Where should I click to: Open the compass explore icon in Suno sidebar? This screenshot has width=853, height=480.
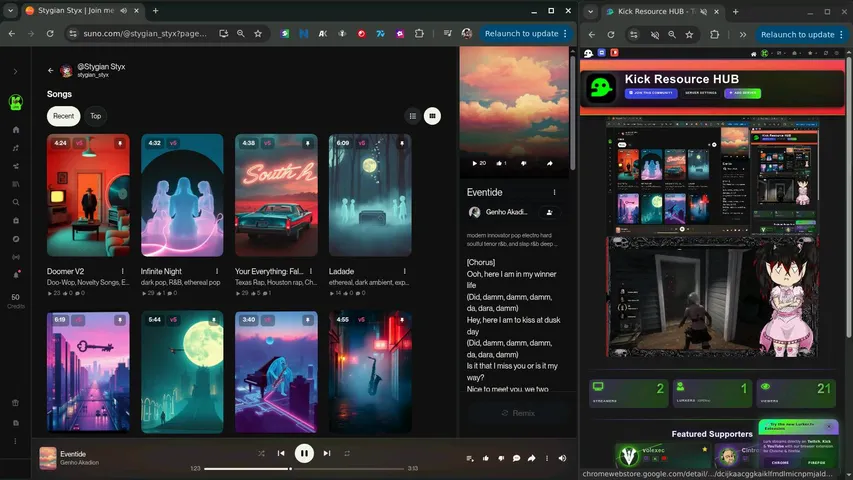(x=16, y=239)
